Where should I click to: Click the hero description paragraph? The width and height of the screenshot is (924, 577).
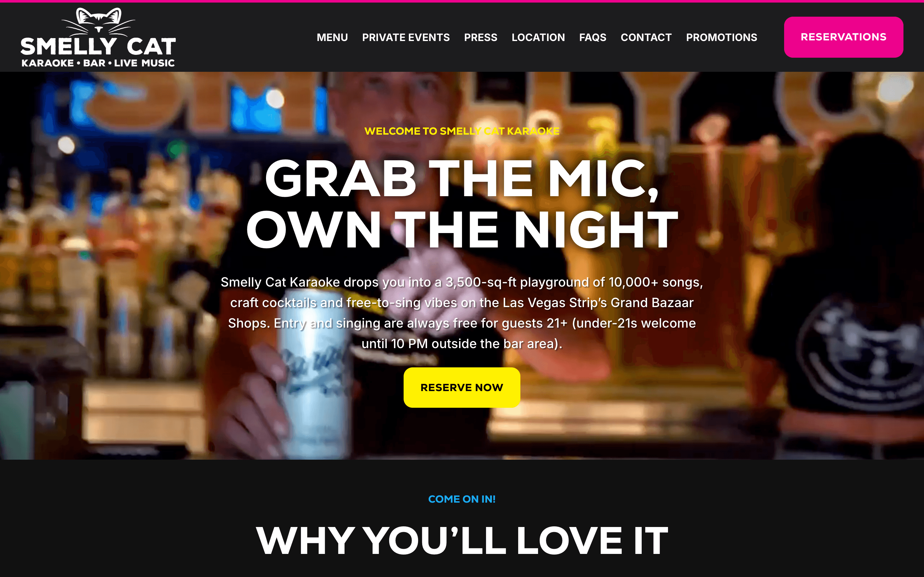point(462,313)
